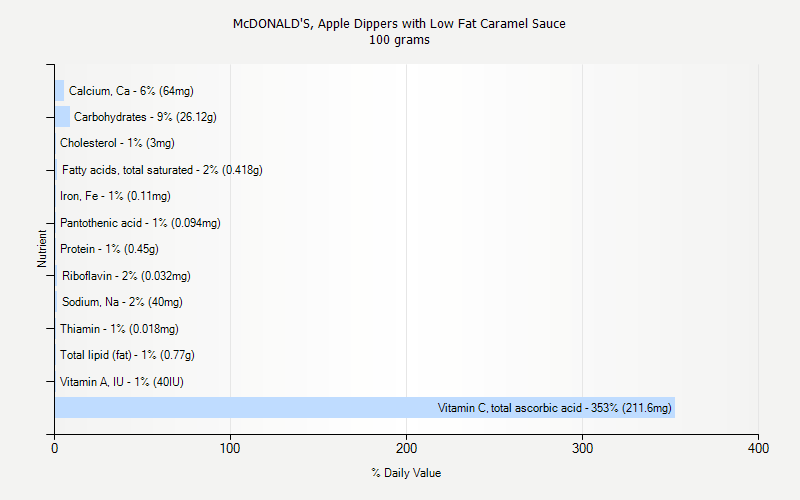Click the x-axis tick label '0'
The height and width of the screenshot is (500, 800).
55,448
